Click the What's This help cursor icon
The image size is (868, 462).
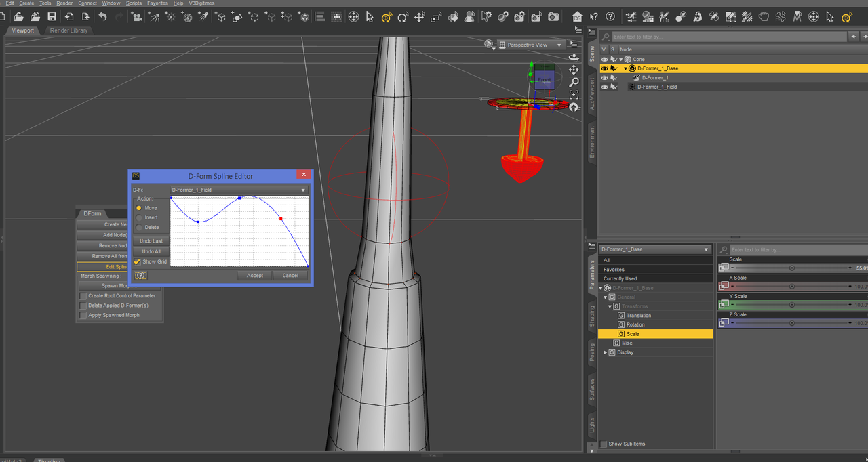click(593, 16)
